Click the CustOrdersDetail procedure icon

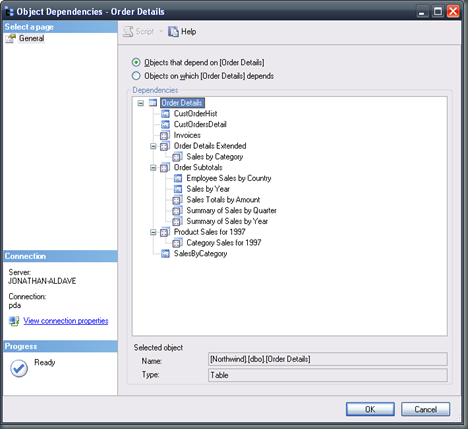165,125
